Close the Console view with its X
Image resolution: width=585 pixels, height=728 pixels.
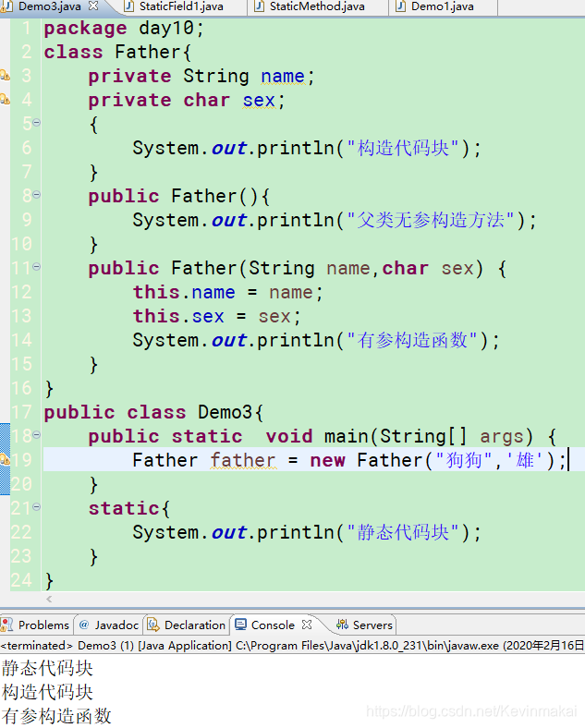(307, 625)
